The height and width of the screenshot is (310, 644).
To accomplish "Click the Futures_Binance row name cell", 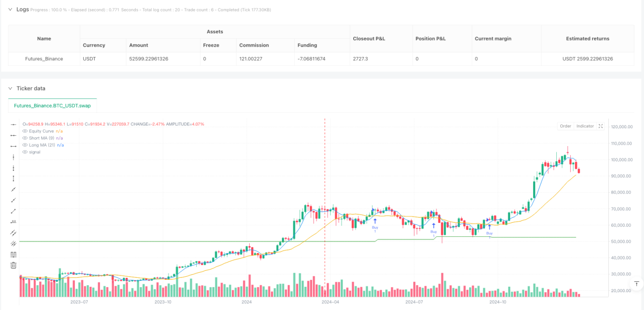I will (44, 58).
